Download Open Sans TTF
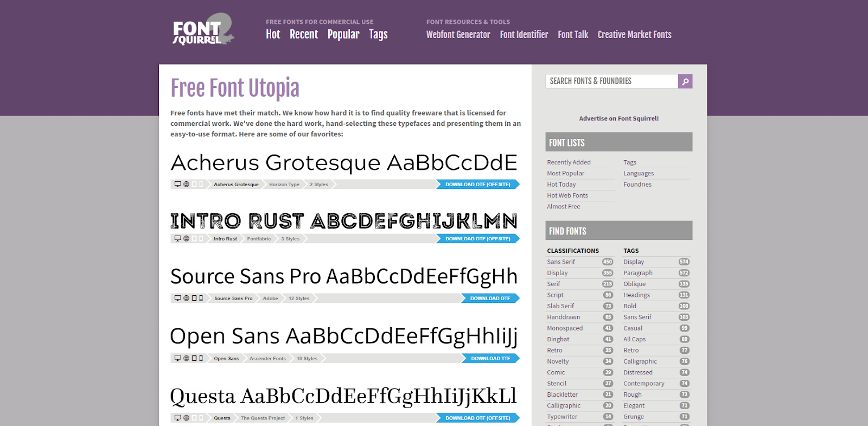This screenshot has width=868, height=426. [x=490, y=358]
